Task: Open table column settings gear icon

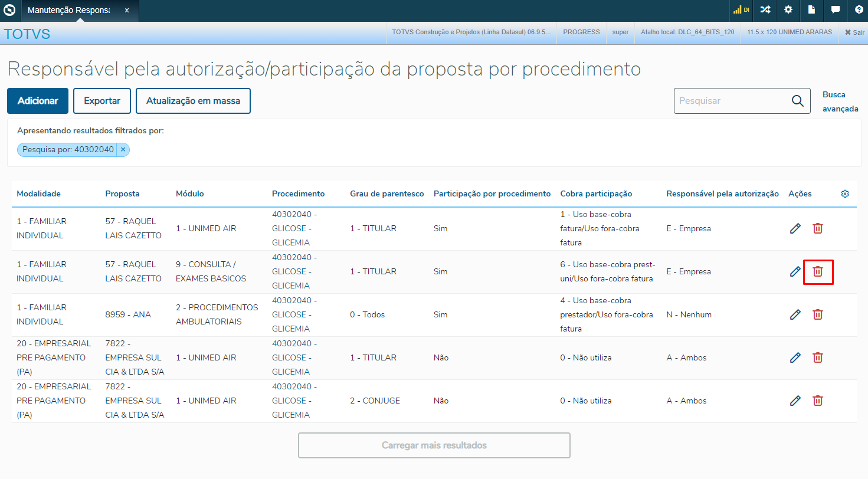Action: 845,193
